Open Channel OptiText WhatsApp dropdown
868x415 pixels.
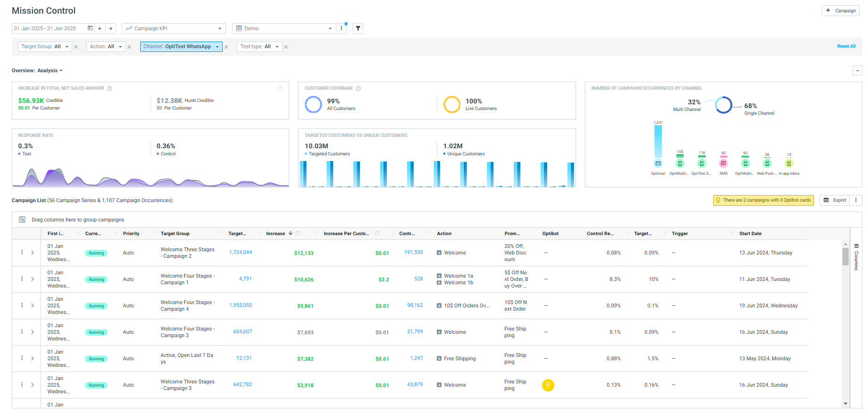click(181, 47)
